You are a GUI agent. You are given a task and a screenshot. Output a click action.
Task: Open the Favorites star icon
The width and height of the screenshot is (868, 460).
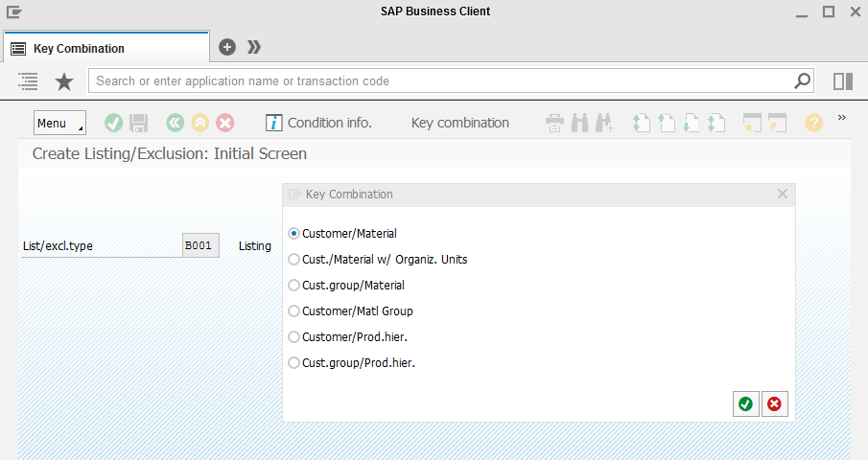coord(64,81)
